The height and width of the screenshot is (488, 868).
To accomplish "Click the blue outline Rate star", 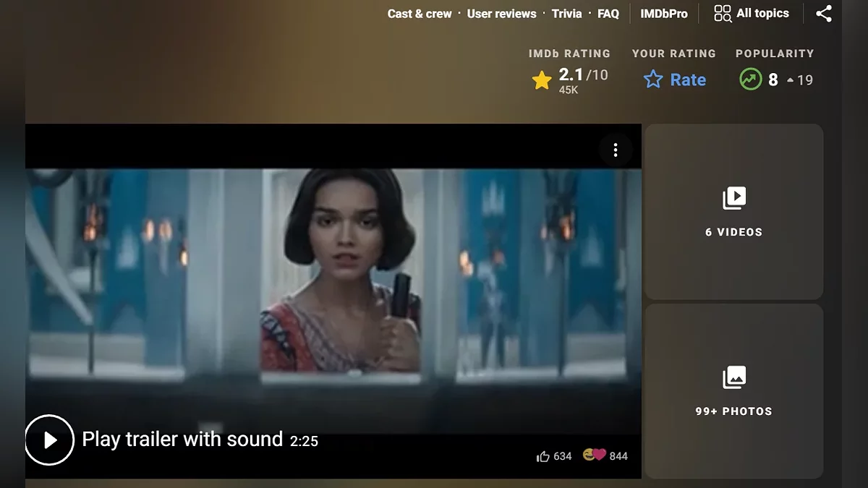I will pos(653,80).
